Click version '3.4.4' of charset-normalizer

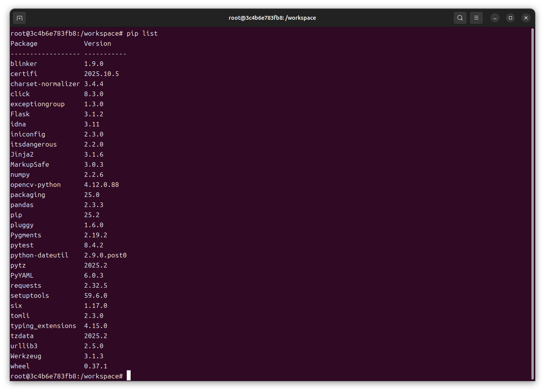point(94,84)
